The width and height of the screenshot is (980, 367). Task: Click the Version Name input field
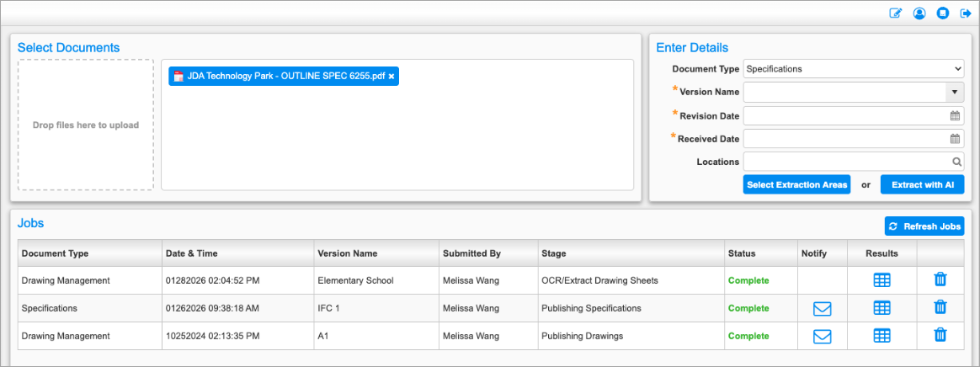tap(844, 92)
